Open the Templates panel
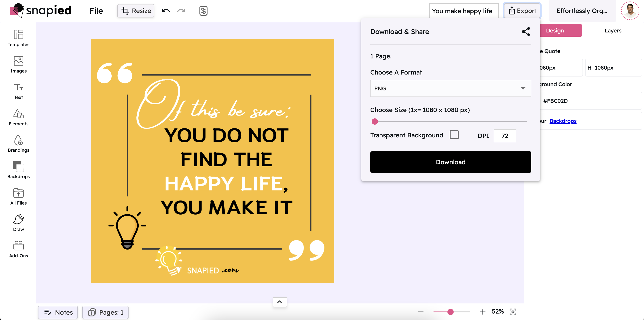Screen dimensions: 644x320 [x=19, y=38]
